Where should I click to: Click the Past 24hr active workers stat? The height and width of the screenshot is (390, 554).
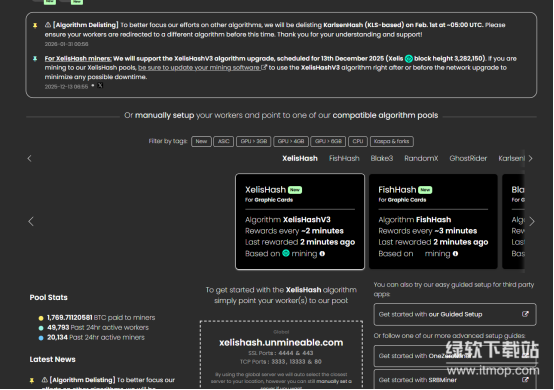coord(98,327)
